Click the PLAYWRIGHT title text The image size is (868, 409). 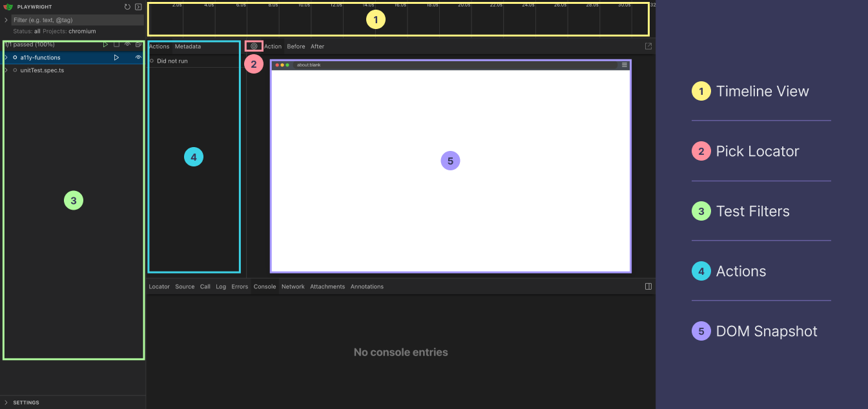[35, 6]
